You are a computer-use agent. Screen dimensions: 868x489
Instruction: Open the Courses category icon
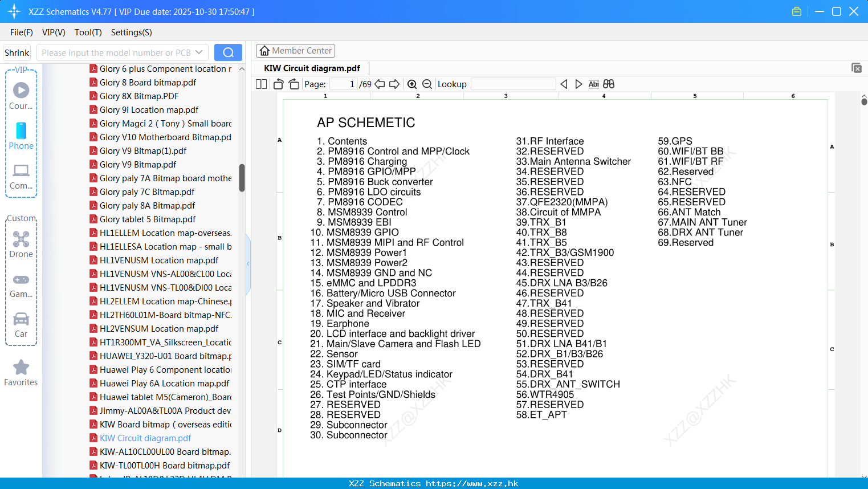(21, 90)
